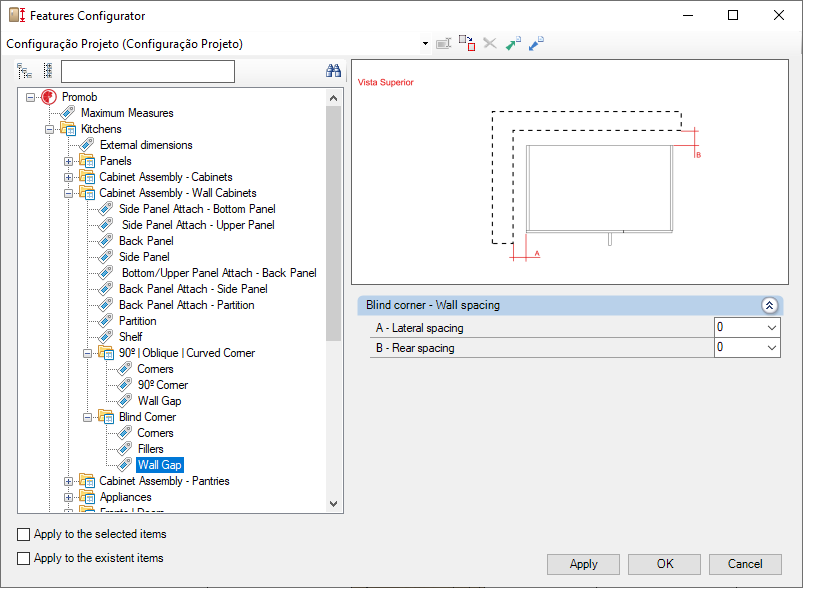
Task: Click the Cabinet Assembly - Pantries folder icon
Action: (87, 481)
